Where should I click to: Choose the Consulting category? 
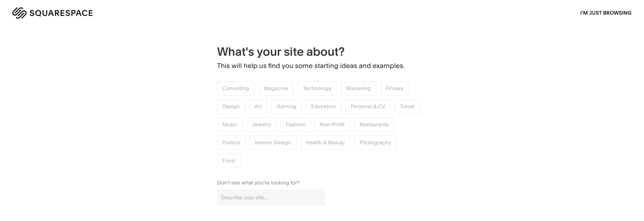click(x=236, y=88)
